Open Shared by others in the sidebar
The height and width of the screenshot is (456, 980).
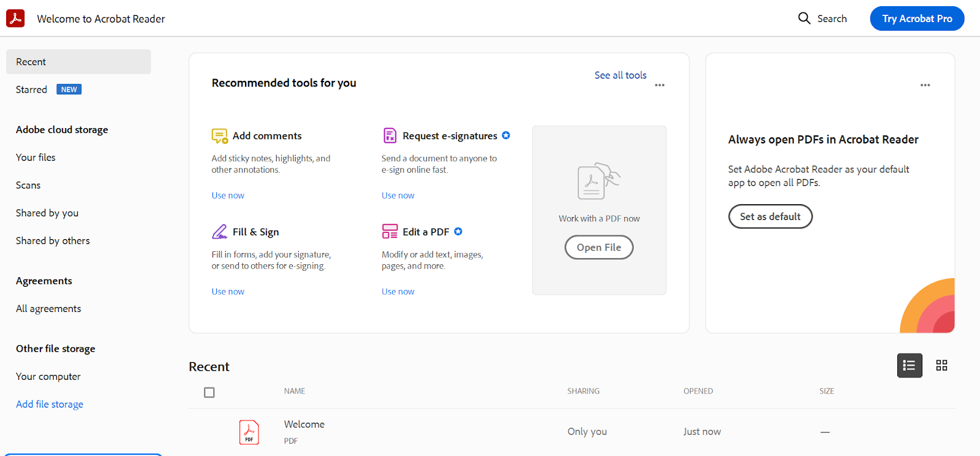pos(53,241)
